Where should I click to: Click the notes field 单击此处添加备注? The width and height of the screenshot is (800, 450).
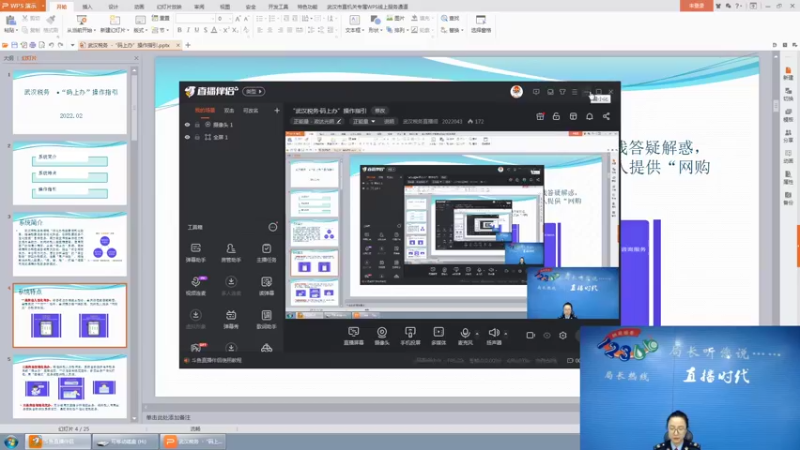tap(168, 417)
